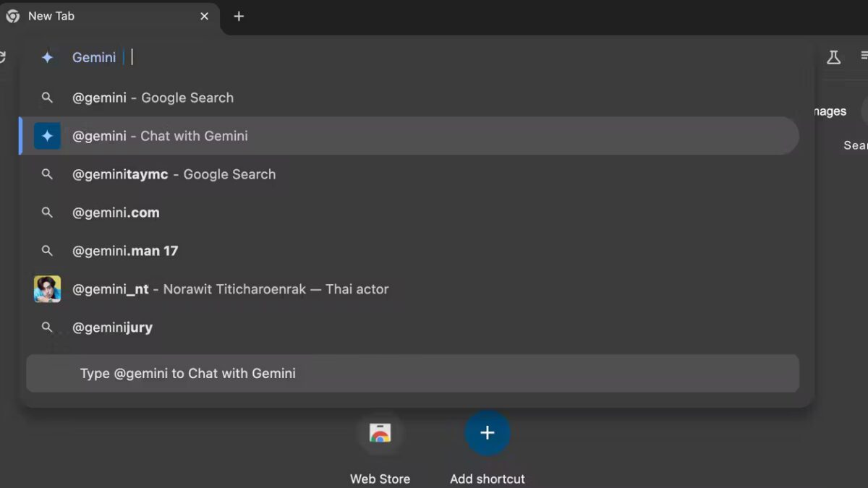
Task: Open the Web Store shortcut icon
Action: tap(380, 433)
